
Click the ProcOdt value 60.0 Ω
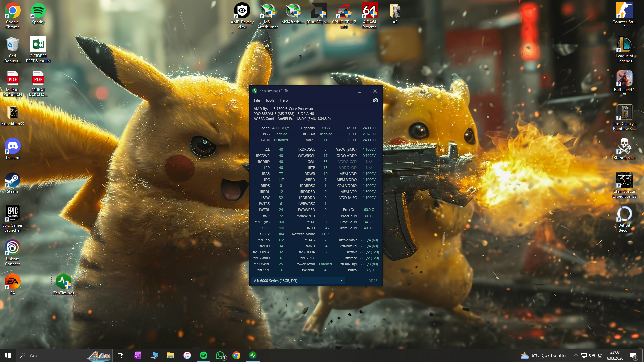369,210
